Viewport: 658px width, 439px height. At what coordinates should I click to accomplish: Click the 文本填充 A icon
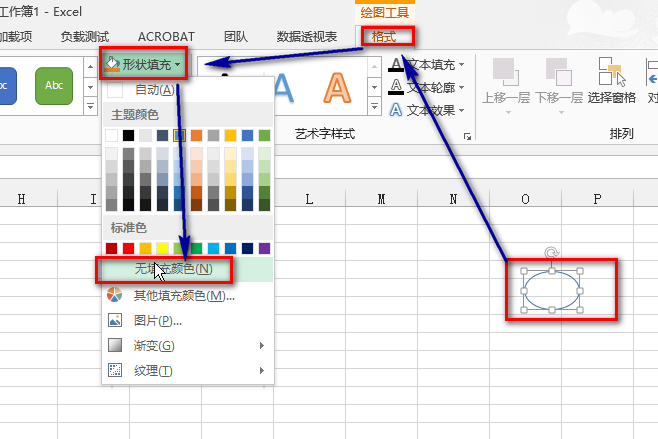click(x=396, y=65)
